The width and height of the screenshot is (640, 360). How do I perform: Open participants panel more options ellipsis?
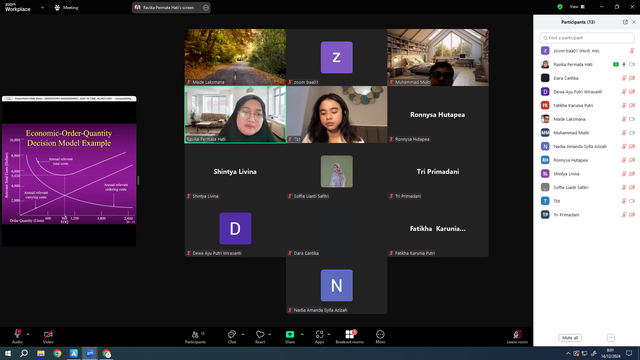tap(611, 338)
